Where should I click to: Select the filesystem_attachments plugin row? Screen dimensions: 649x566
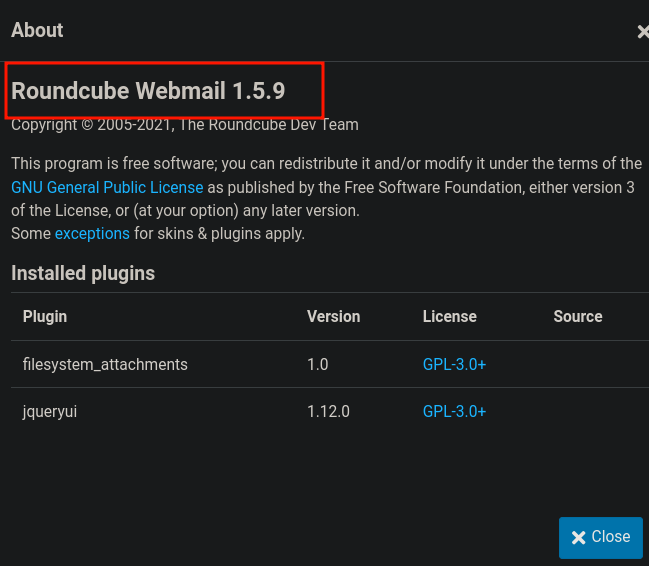[330, 364]
